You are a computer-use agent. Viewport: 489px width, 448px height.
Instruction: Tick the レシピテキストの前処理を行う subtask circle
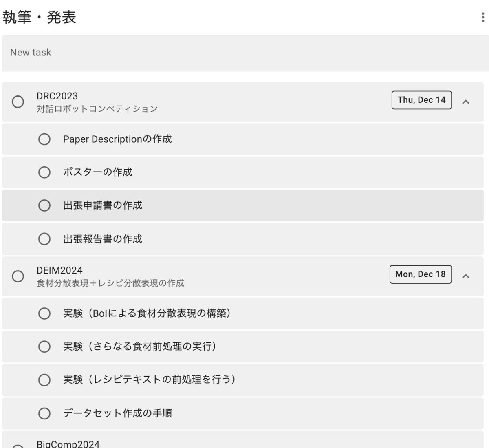click(44, 380)
